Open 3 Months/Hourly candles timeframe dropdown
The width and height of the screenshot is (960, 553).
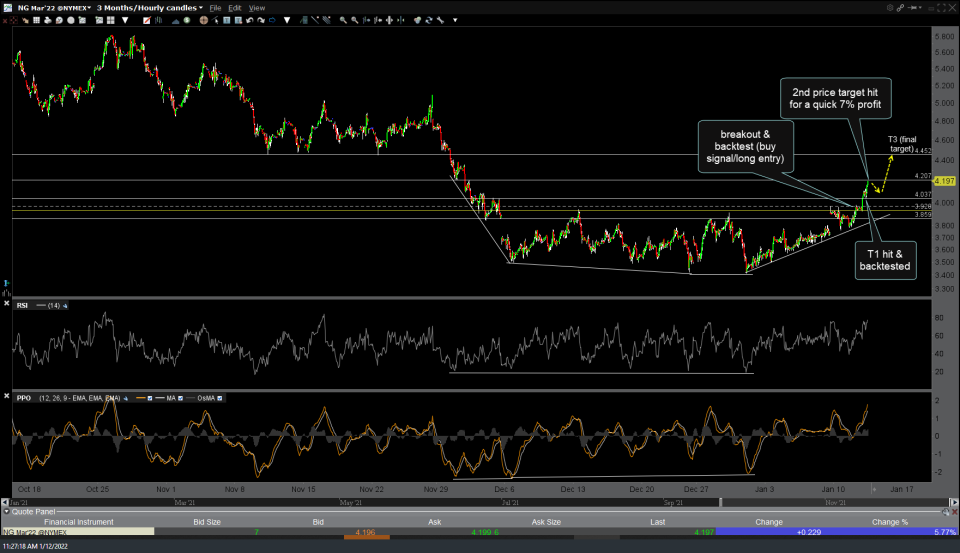pos(148,7)
